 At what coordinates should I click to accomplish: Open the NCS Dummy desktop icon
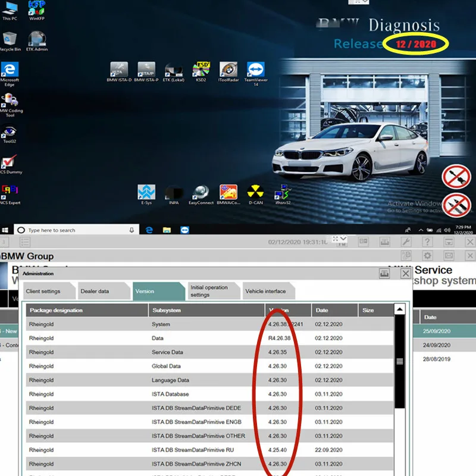click(x=11, y=165)
